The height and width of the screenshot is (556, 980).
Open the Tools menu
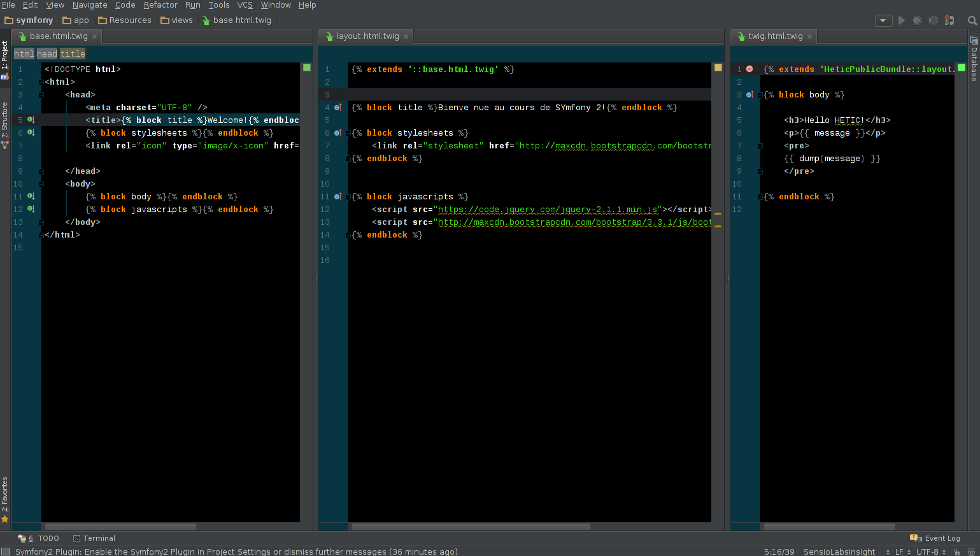[219, 5]
